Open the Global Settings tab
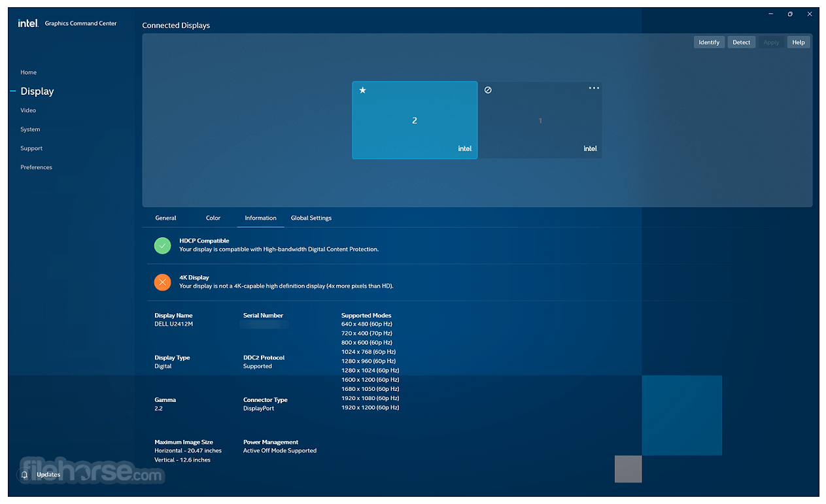This screenshot has width=826, height=504. (311, 218)
